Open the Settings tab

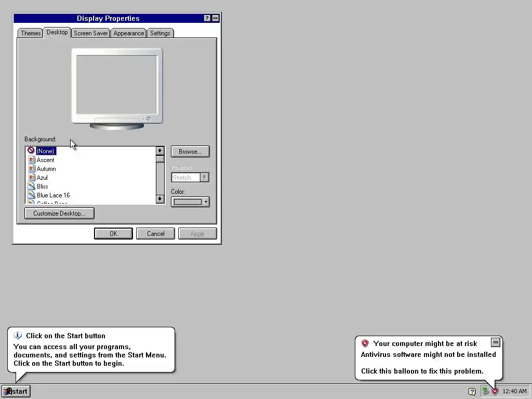tap(160, 33)
